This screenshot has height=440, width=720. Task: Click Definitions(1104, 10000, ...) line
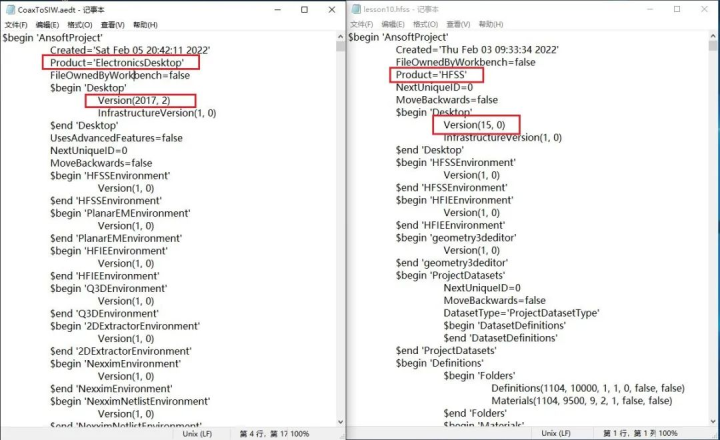[x=588, y=389]
